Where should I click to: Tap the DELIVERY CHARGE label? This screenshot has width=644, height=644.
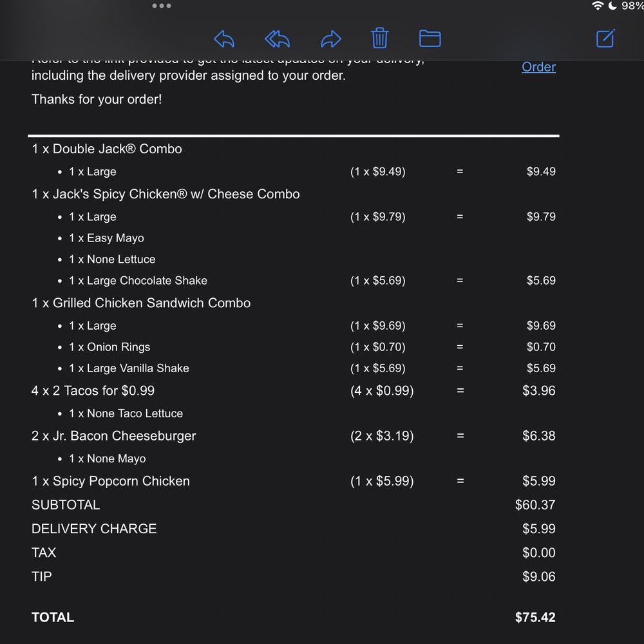(x=94, y=529)
